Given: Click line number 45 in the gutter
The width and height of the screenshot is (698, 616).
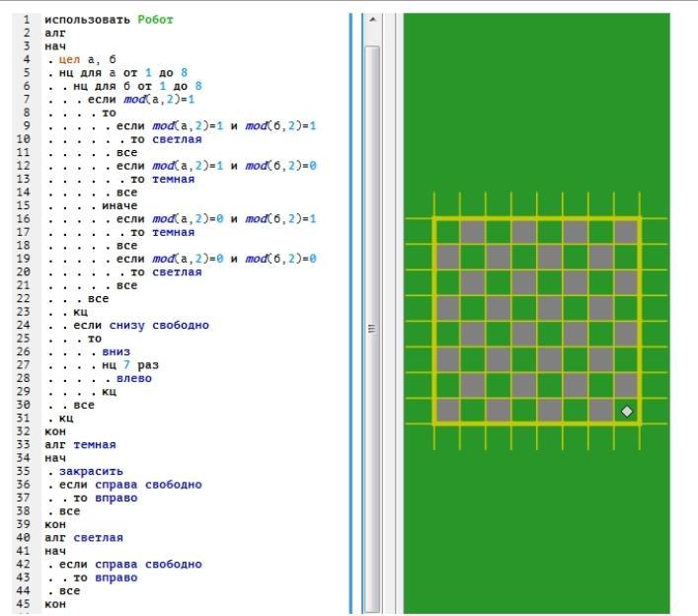Looking at the screenshot, I should [x=22, y=603].
